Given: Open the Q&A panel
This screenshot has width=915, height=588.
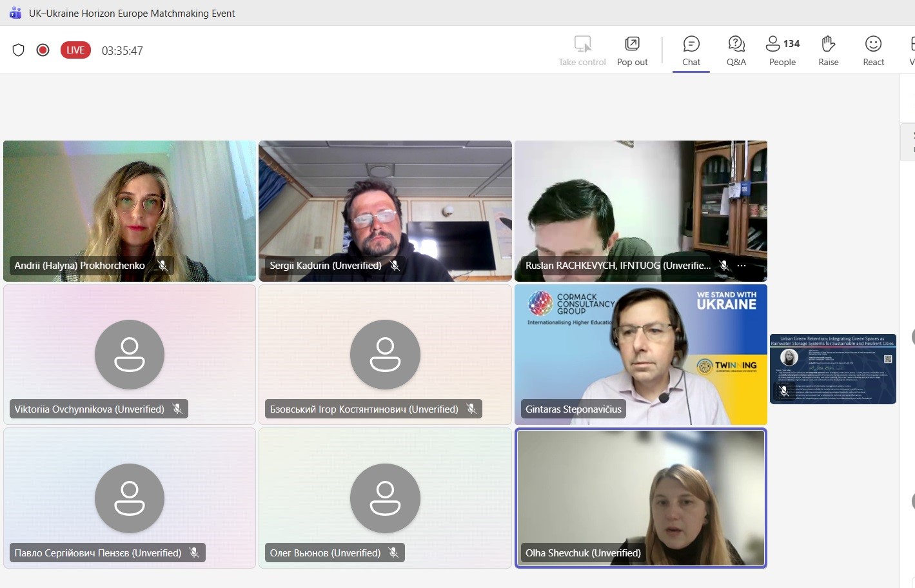Looking at the screenshot, I should point(736,51).
